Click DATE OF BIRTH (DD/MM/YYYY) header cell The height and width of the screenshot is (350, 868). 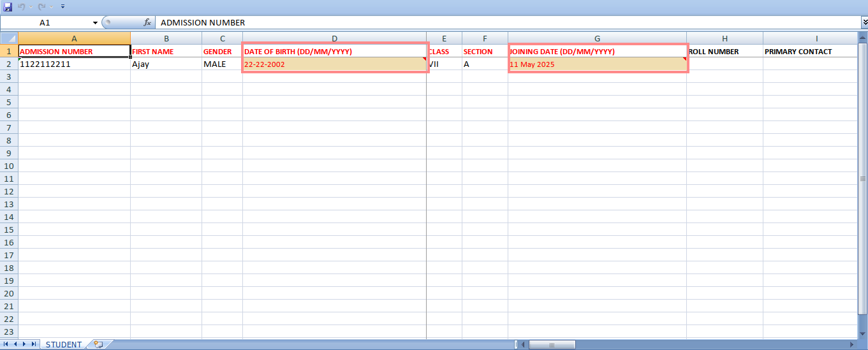[335, 51]
